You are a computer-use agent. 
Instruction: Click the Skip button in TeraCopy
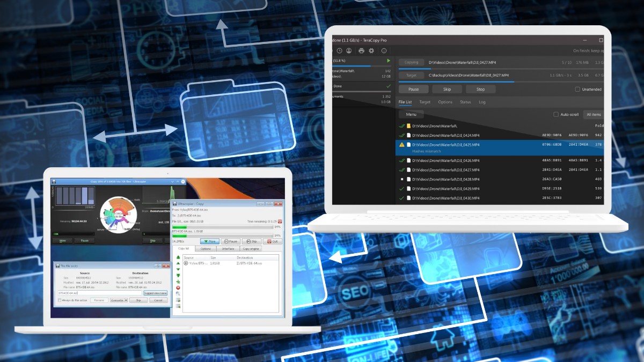click(447, 90)
